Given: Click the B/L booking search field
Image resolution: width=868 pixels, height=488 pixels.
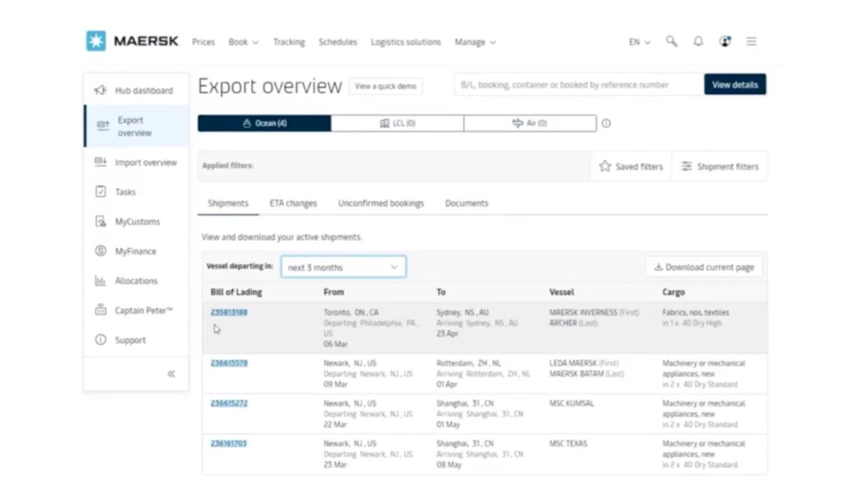Looking at the screenshot, I should 578,85.
